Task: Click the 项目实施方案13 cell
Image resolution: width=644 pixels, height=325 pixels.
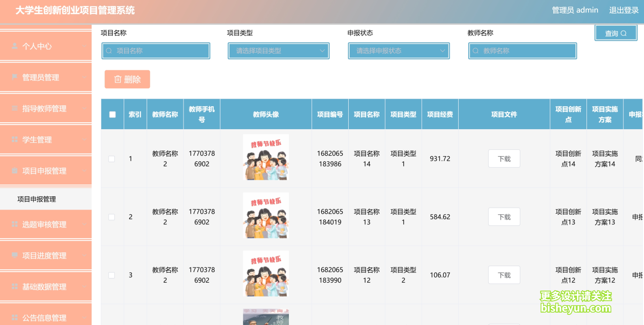Action: [605, 217]
